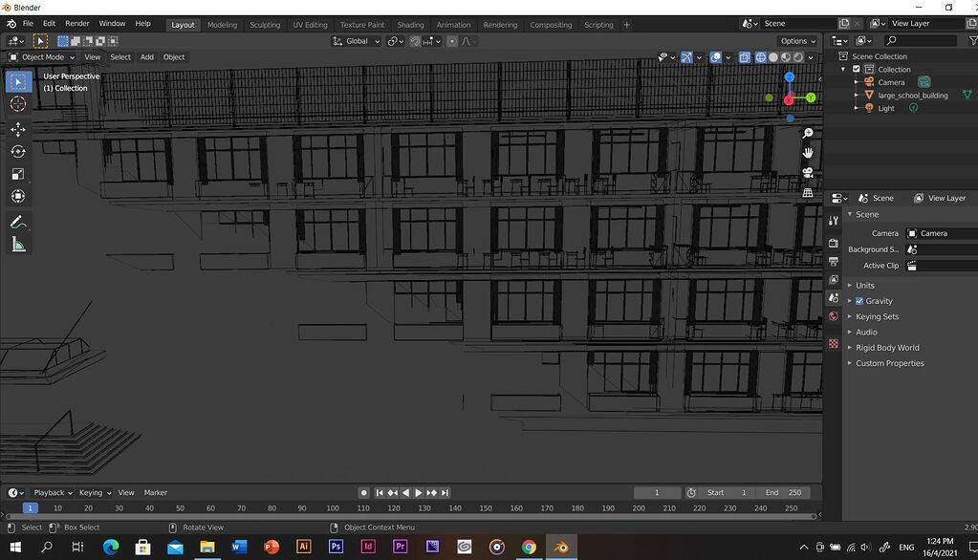Image resolution: width=978 pixels, height=560 pixels.
Task: Open the Render properties tab
Action: 834,243
